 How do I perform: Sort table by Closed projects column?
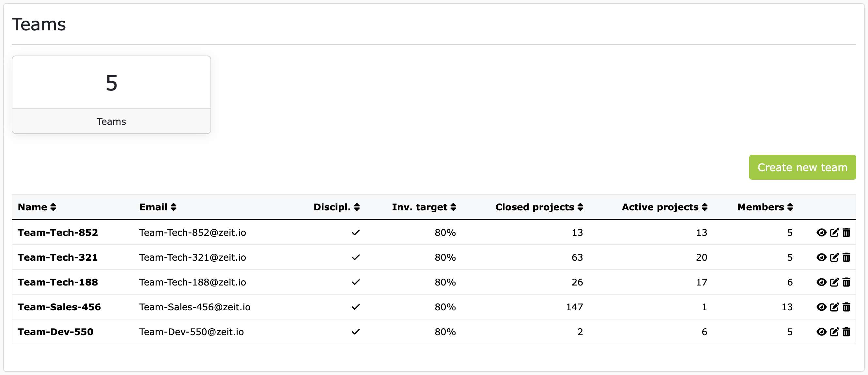coord(539,207)
